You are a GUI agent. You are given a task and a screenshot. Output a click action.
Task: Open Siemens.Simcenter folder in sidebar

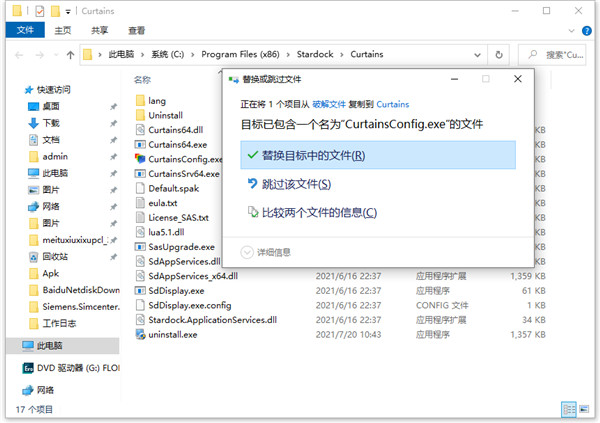click(x=75, y=307)
